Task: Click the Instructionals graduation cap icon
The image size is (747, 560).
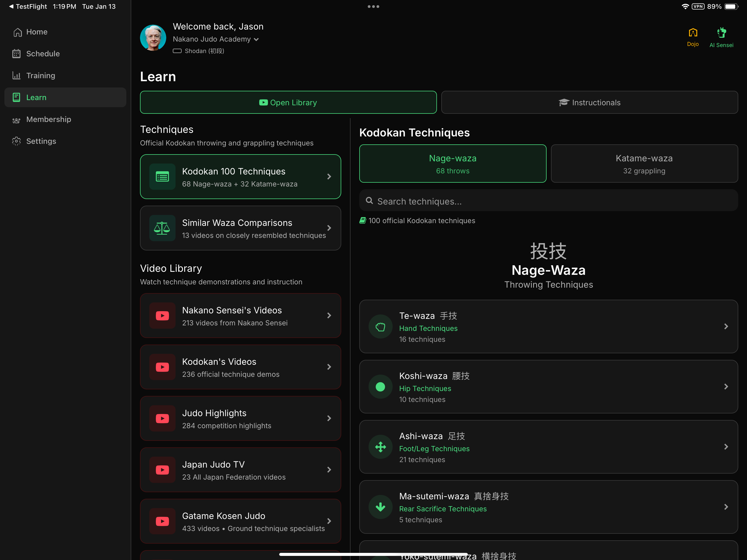Action: pos(564,102)
